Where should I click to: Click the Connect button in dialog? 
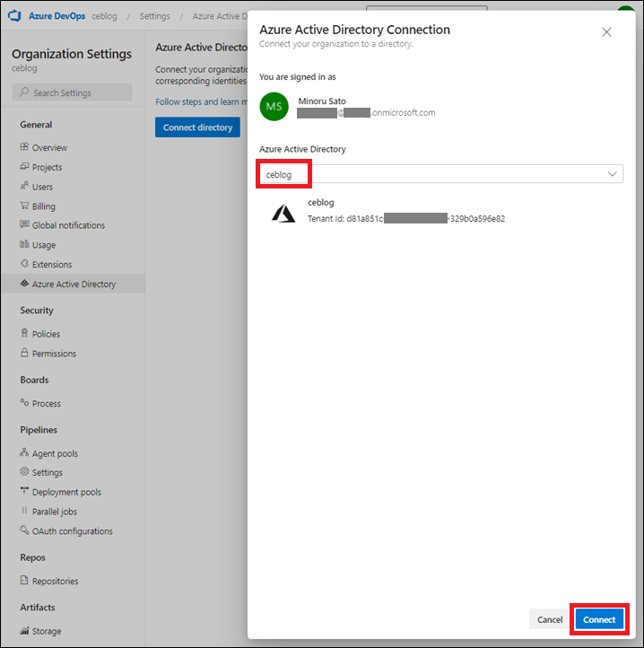(x=599, y=619)
